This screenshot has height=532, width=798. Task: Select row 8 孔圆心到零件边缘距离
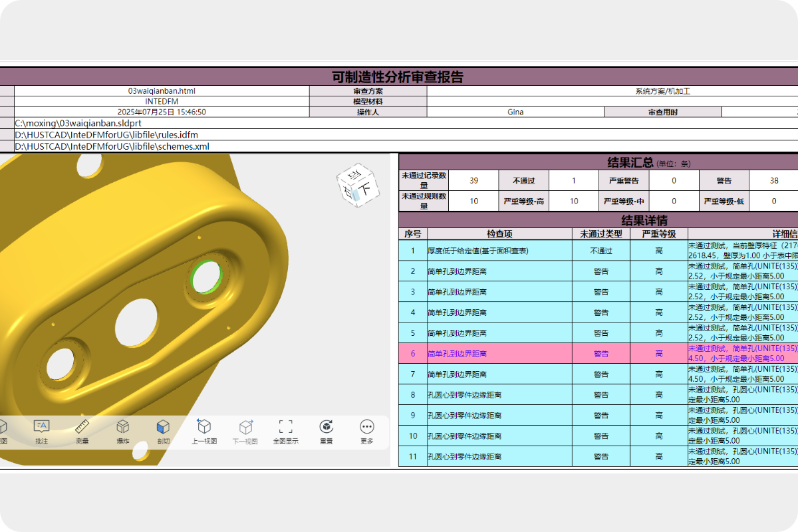pos(499,395)
